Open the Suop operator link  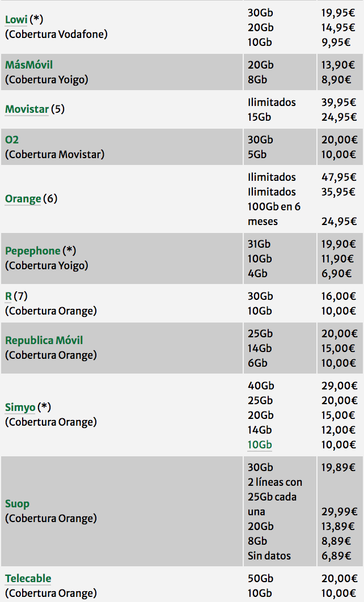(18, 503)
